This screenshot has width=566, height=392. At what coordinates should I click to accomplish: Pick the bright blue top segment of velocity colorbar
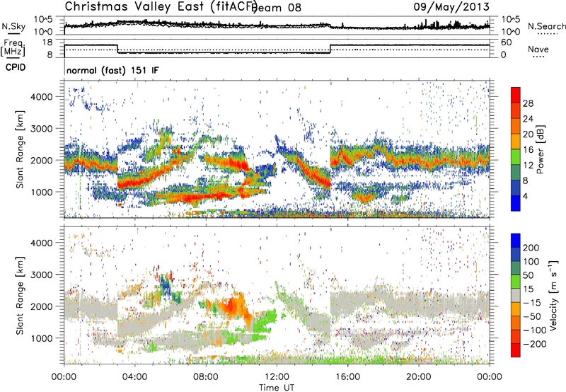[x=516, y=241]
